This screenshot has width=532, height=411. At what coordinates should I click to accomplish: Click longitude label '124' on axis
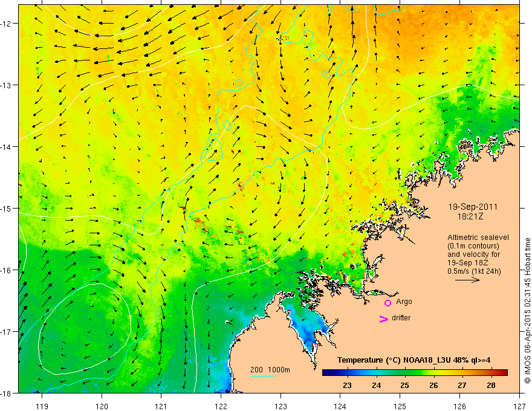click(x=340, y=406)
